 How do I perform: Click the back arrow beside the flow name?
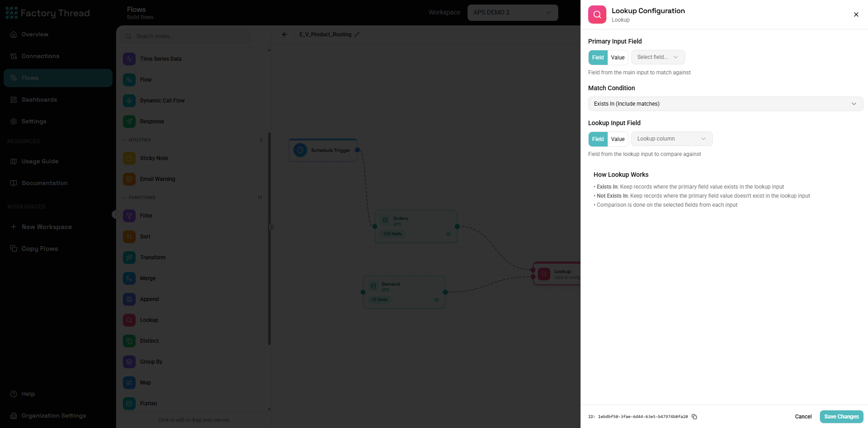tap(285, 34)
